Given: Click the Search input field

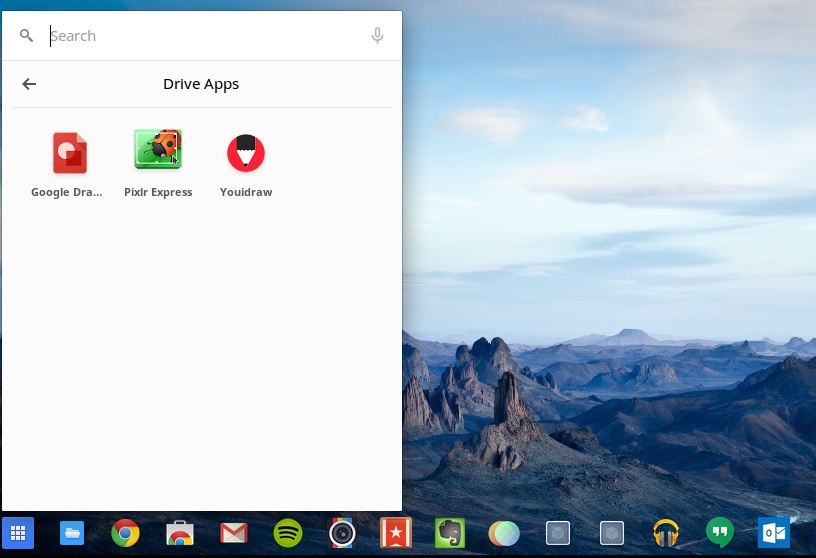Looking at the screenshot, I should pyautogui.click(x=200, y=36).
